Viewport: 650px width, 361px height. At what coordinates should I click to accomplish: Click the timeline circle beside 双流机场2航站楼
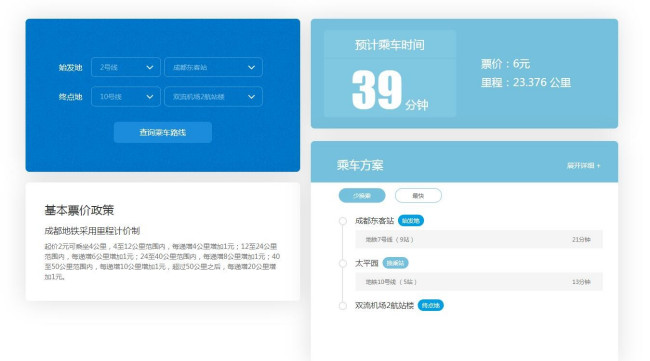click(x=342, y=306)
